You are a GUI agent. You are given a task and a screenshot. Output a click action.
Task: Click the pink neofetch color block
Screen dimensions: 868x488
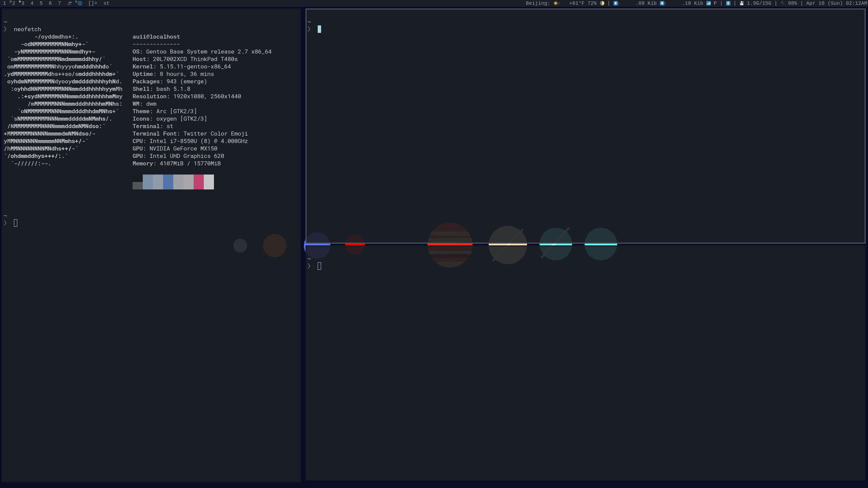point(198,182)
